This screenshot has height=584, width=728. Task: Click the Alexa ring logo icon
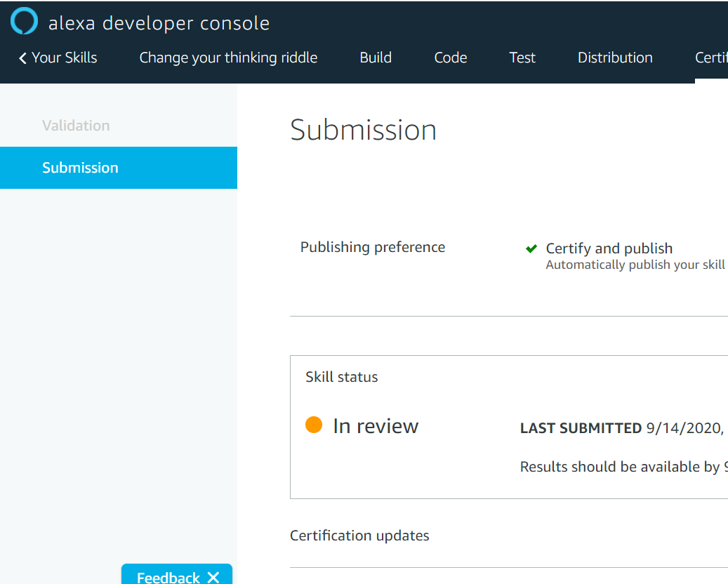click(24, 21)
